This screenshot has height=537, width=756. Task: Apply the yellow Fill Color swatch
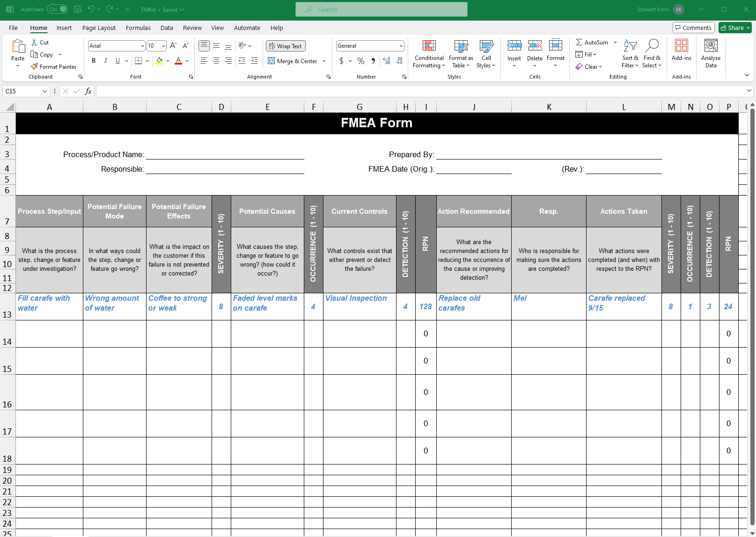pyautogui.click(x=160, y=61)
